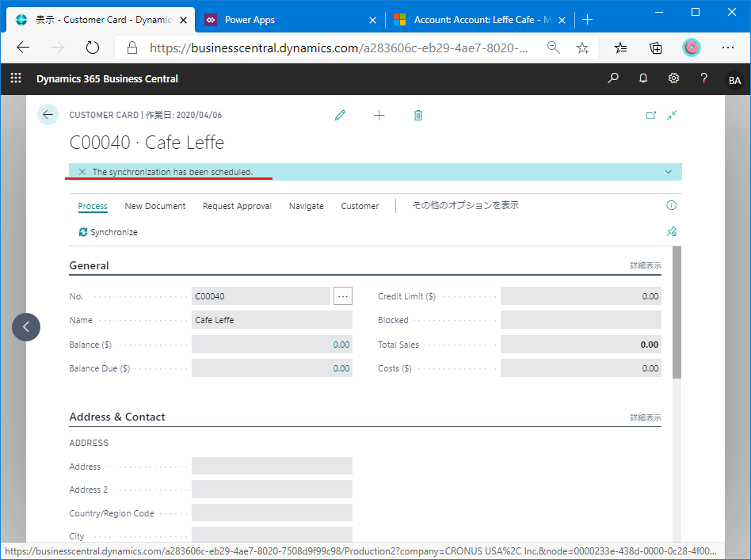The image size is (751, 560).
Task: Click the Dynamics 365 Business Central title
Action: coord(107,78)
